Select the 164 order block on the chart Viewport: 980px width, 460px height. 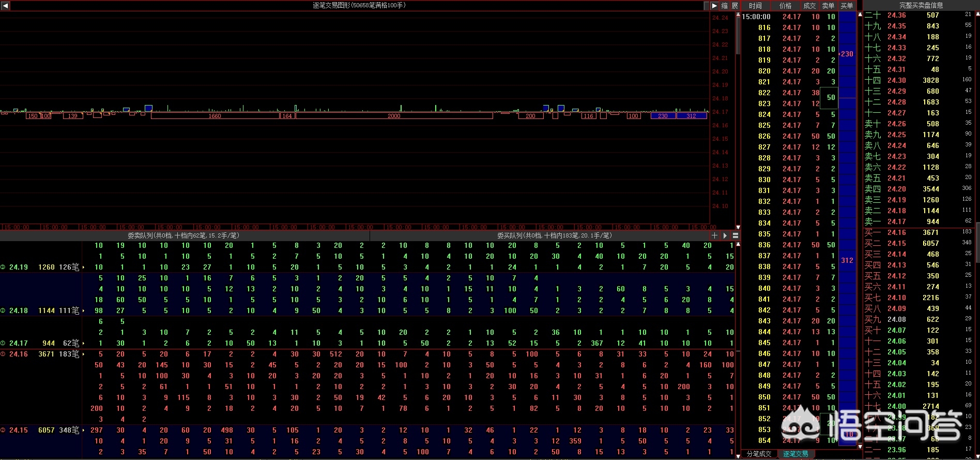[x=287, y=116]
